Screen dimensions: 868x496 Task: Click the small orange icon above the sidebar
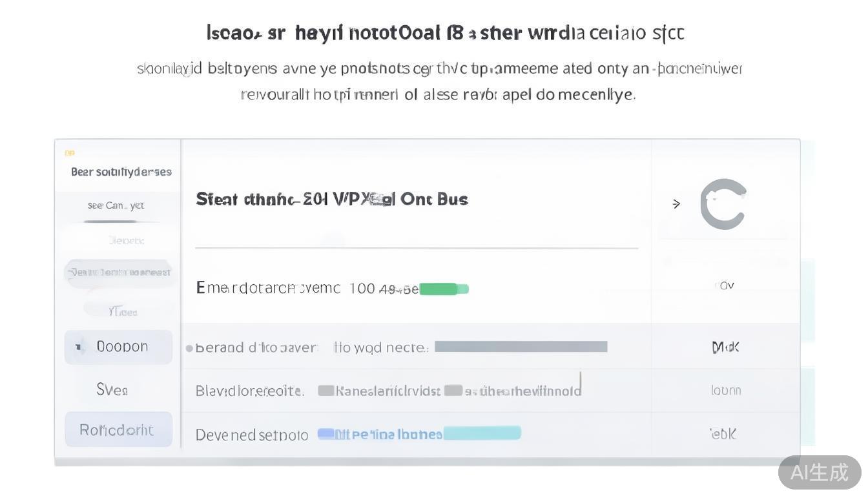70,153
